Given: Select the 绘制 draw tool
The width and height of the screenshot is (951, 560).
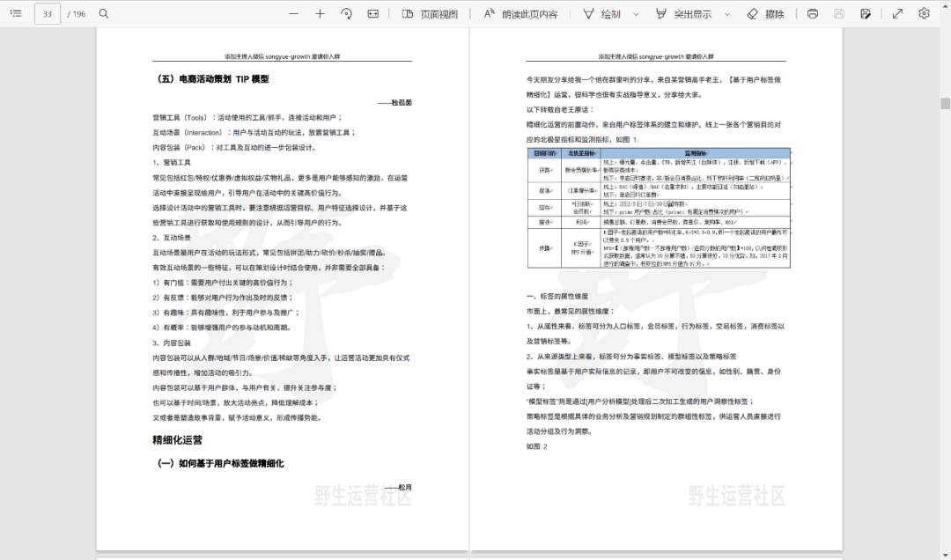Looking at the screenshot, I should 602,14.
